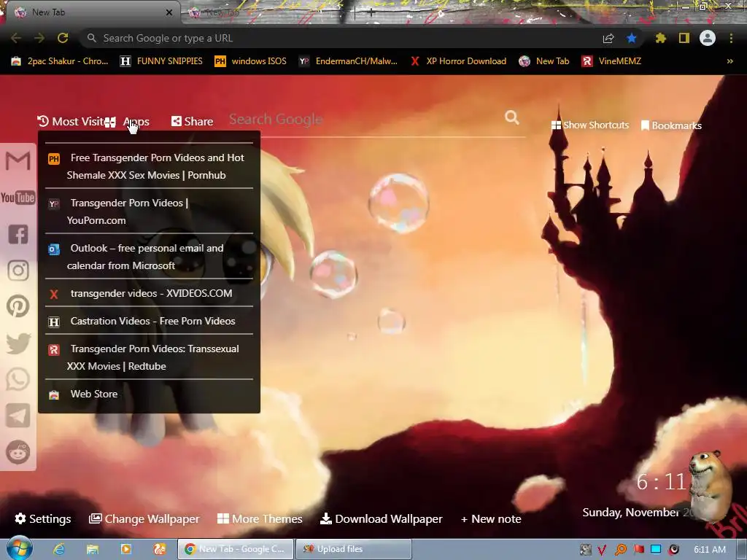
Task: Reload the current page
Action: pos(63,38)
